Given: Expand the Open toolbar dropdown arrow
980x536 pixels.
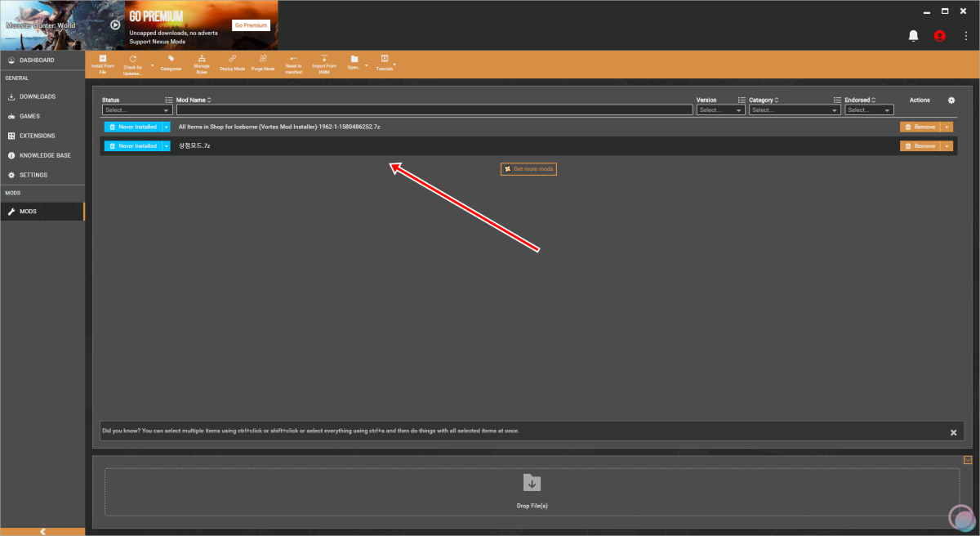Looking at the screenshot, I should (x=367, y=65).
